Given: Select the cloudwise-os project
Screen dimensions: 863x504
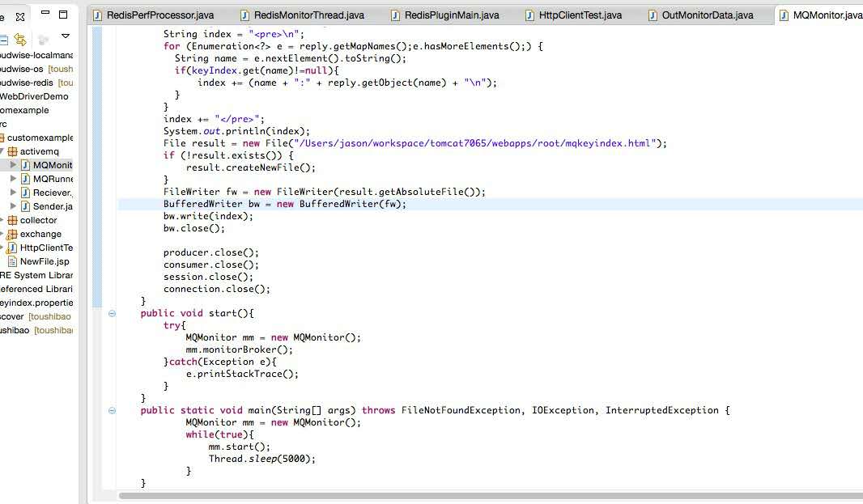Looking at the screenshot, I should tap(36, 69).
